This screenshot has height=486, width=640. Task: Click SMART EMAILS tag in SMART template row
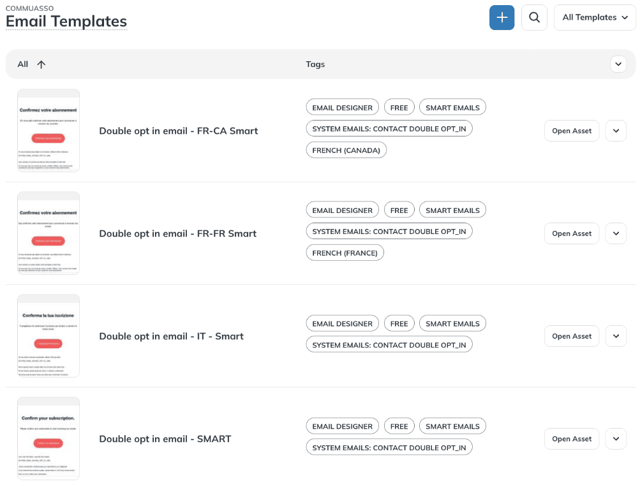point(453,426)
